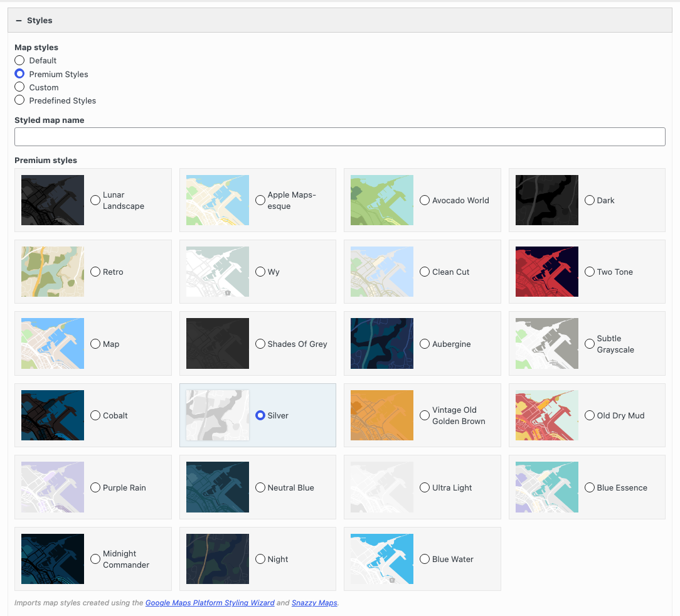
Task: Select the Lunar Landscape radio button
Action: pos(95,200)
